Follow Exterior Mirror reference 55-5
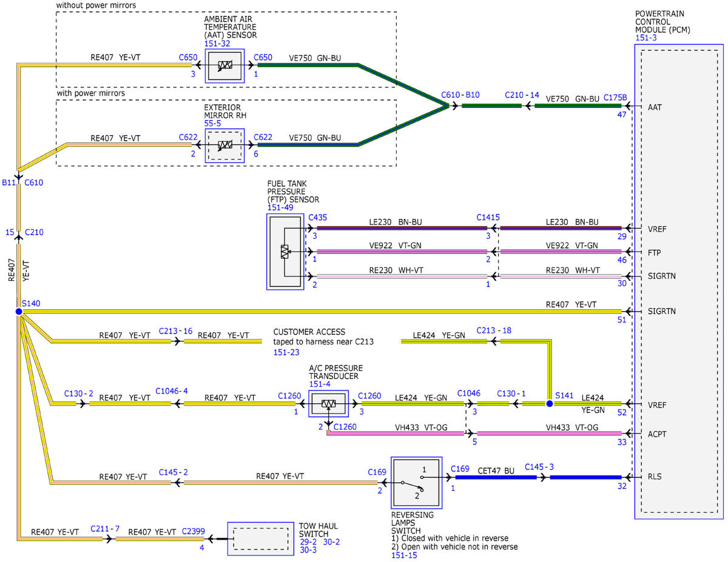 [213, 123]
